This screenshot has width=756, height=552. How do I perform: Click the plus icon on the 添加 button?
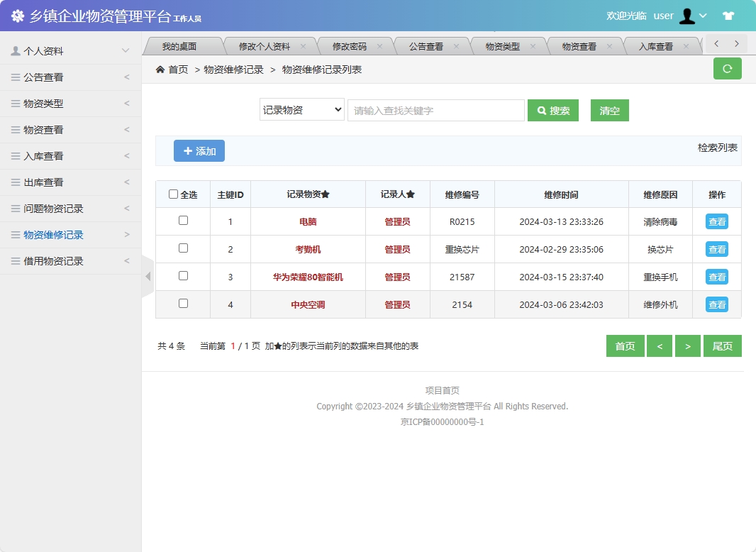187,150
